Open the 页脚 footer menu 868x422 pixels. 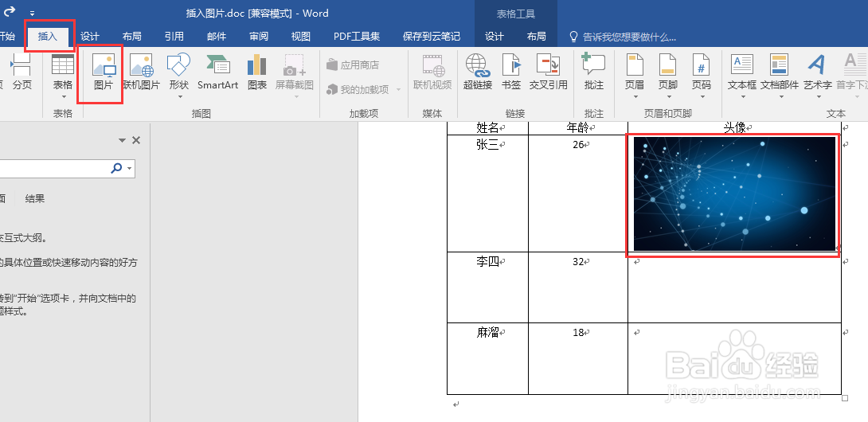(x=667, y=76)
